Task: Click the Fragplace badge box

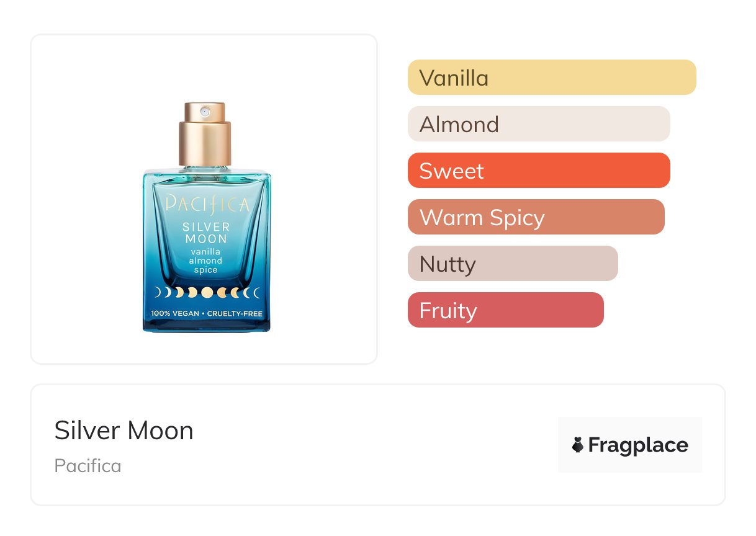Action: 630,445
